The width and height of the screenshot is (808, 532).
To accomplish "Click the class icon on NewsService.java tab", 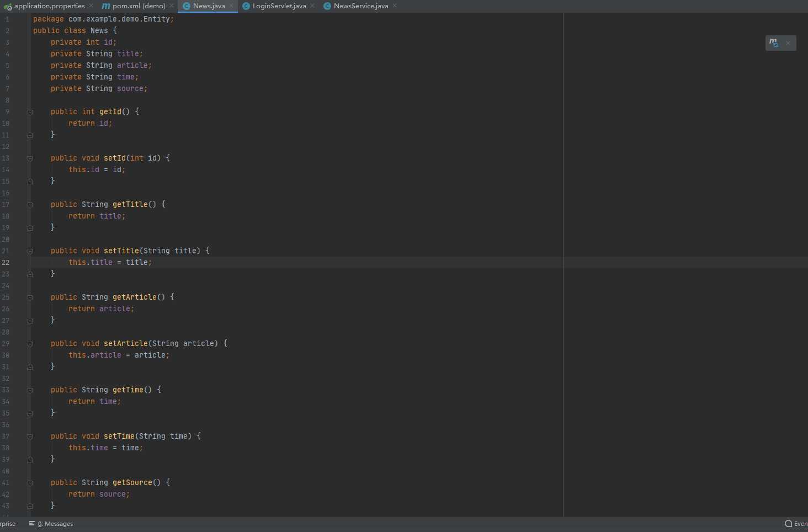I will (x=327, y=6).
